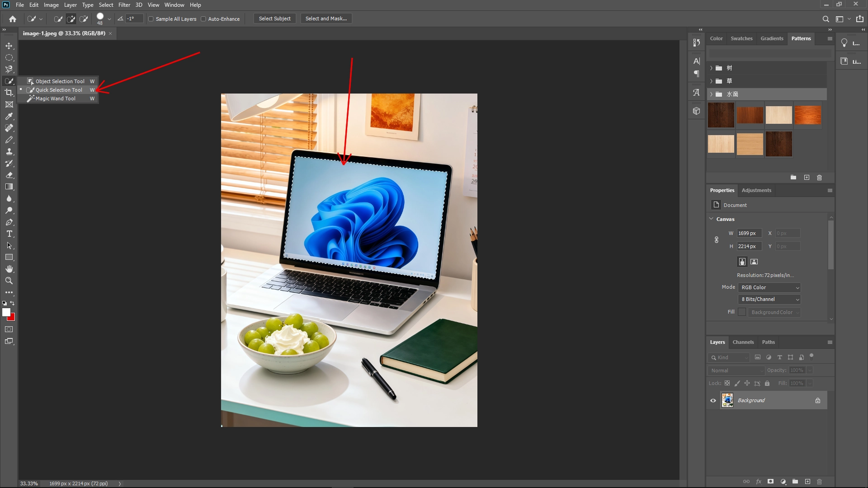Select the Hand tool

(9, 268)
